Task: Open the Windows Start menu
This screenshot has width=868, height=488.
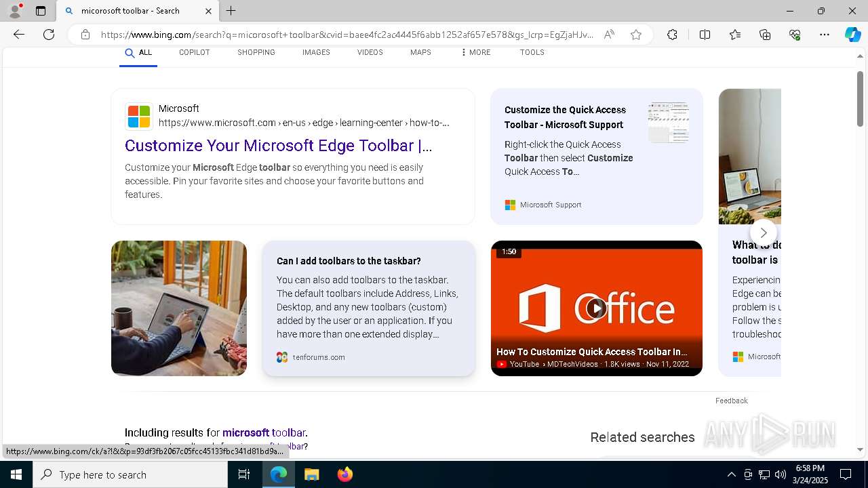Action: tap(16, 474)
